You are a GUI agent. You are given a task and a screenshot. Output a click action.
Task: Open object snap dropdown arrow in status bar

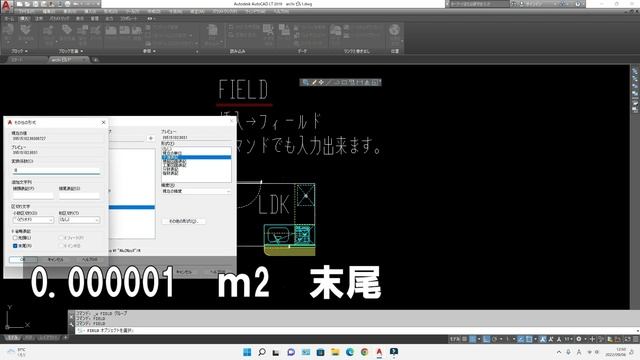click(535, 339)
